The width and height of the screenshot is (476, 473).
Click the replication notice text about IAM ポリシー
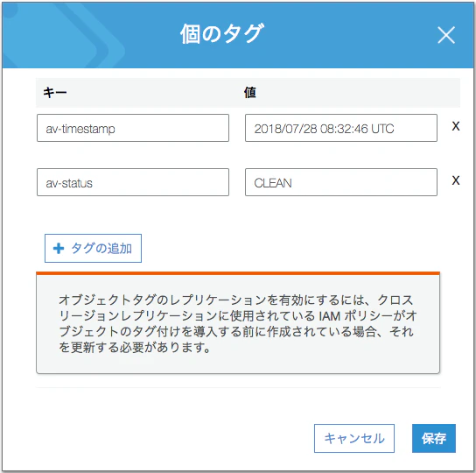click(237, 324)
